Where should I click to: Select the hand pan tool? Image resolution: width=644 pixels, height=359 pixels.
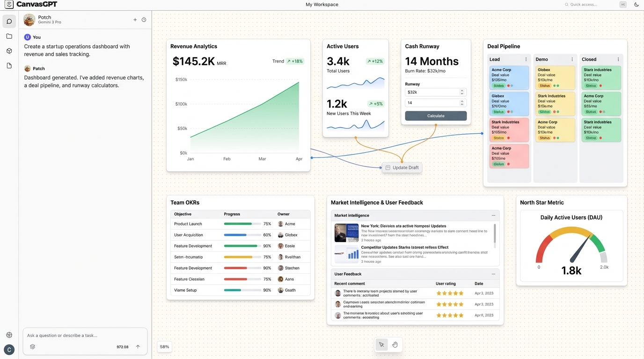pos(395,345)
